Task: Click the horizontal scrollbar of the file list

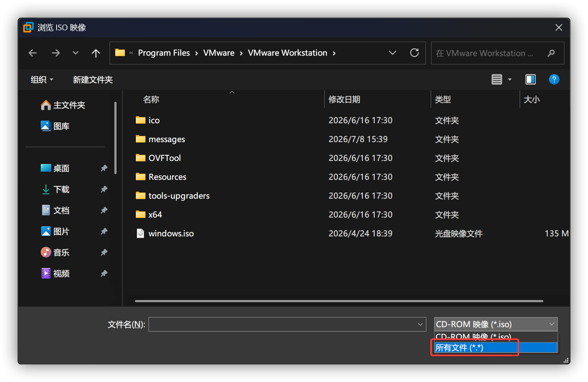Action: point(339,301)
